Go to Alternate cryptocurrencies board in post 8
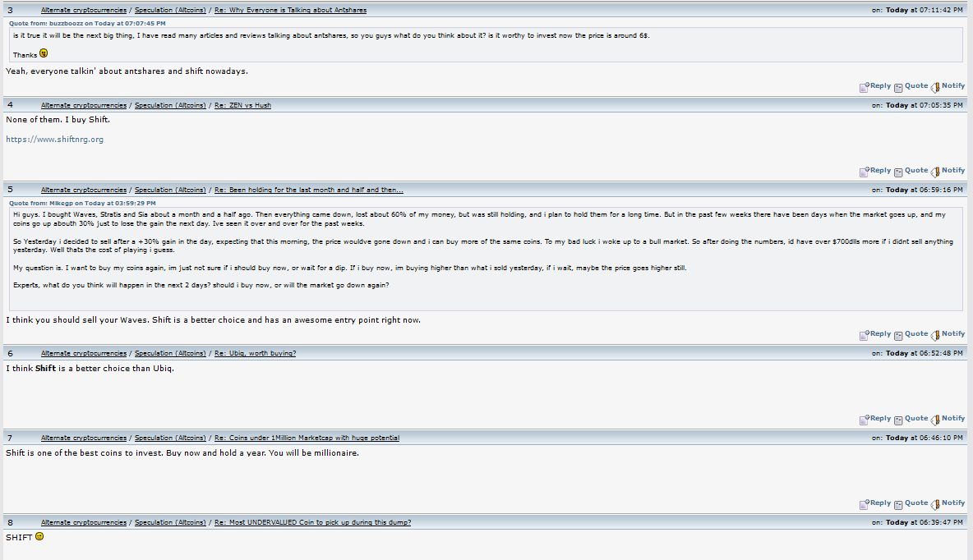The width and height of the screenshot is (973, 560). 84,522
